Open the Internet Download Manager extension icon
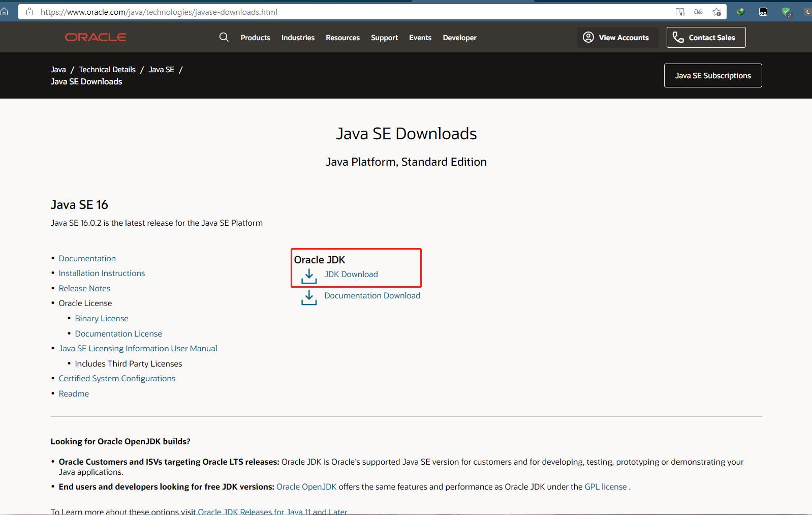Image resolution: width=812 pixels, height=515 pixels. pyautogui.click(x=741, y=12)
